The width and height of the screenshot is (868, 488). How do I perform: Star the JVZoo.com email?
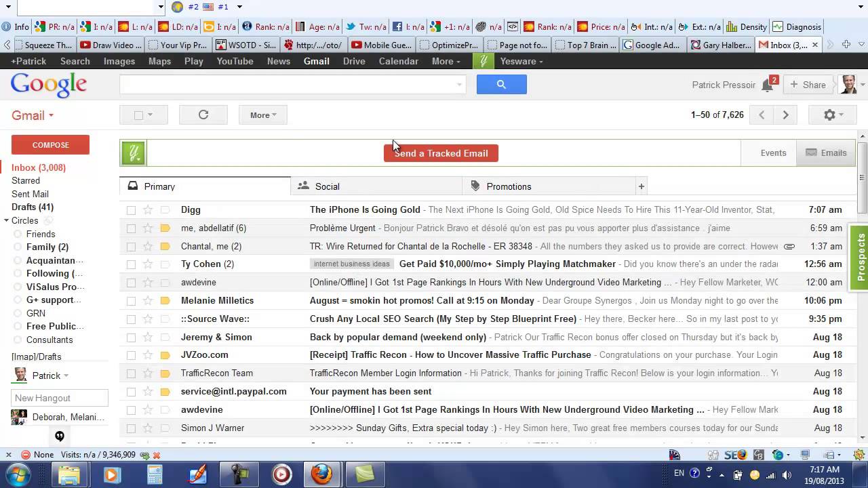148,355
